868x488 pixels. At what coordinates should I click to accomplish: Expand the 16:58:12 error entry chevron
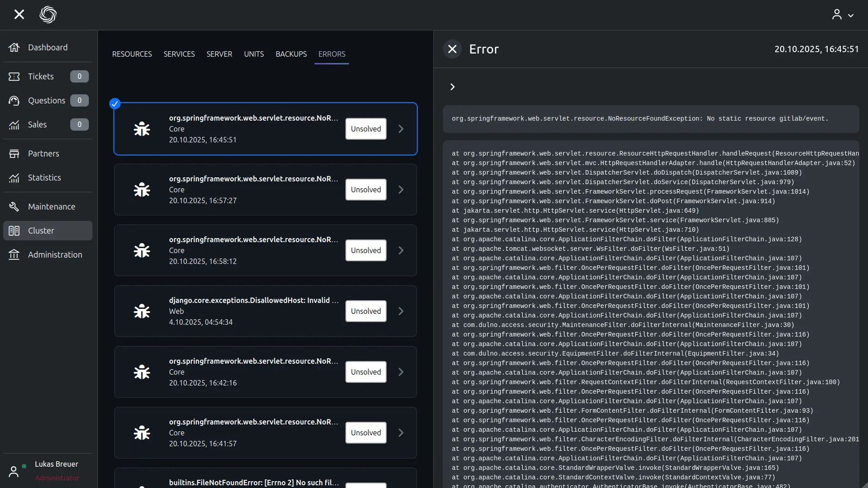click(401, 250)
